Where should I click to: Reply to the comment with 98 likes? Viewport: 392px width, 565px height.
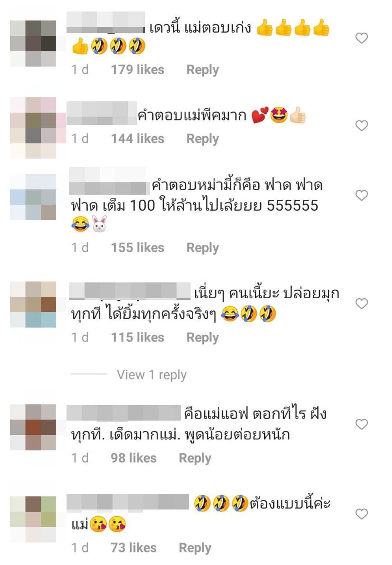coord(195,458)
